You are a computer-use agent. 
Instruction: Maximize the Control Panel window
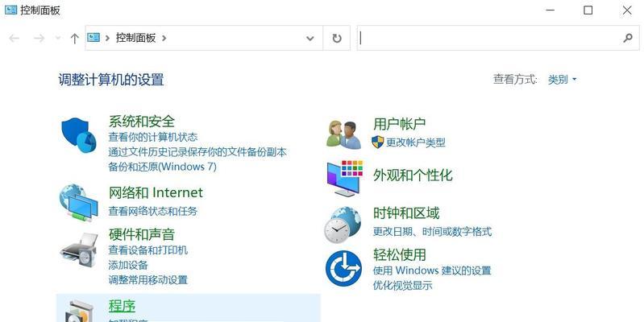pos(588,10)
